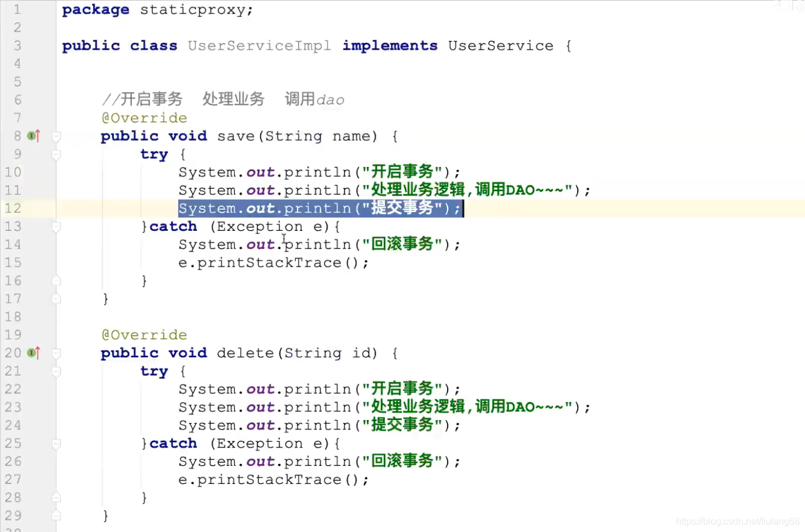The image size is (805, 532).
Task: Click the 'public void' keywords on line 20
Action: (x=154, y=353)
